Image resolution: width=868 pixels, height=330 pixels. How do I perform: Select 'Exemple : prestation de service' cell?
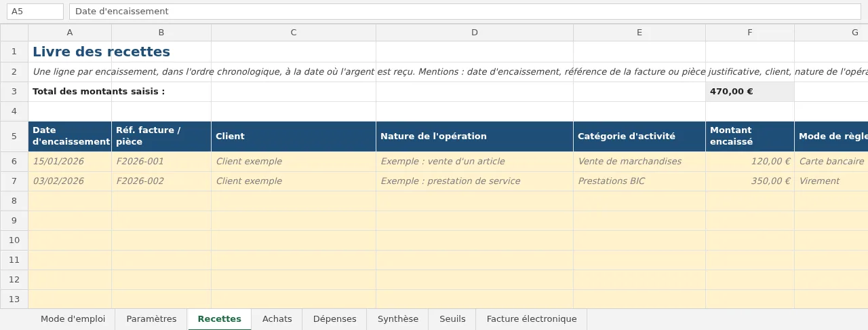(x=475, y=181)
